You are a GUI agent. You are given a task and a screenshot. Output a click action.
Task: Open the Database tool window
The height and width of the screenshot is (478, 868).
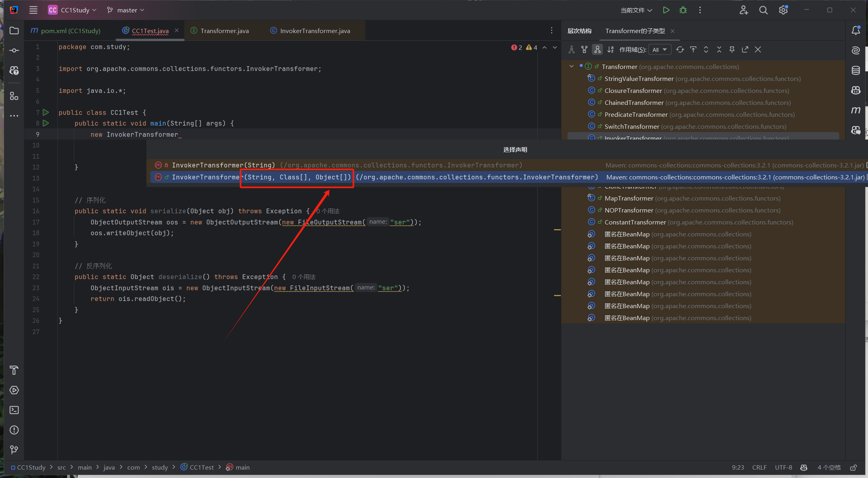[856, 71]
